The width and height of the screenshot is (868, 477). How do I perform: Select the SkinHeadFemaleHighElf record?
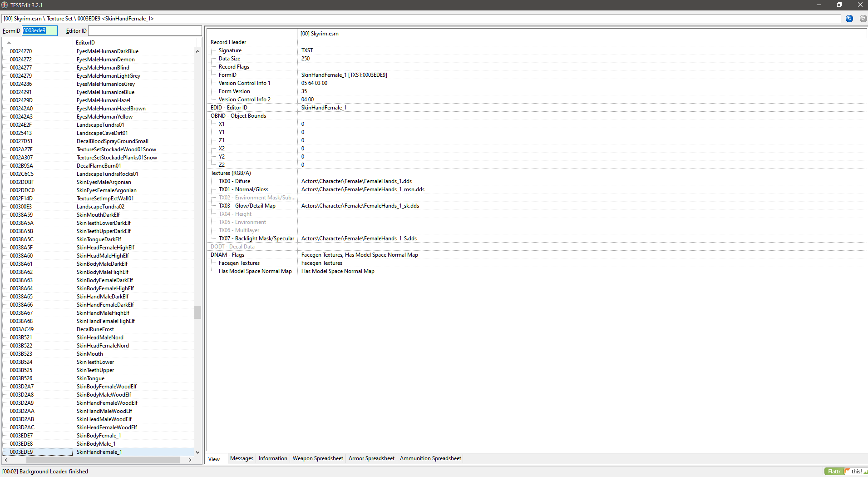(x=105, y=248)
